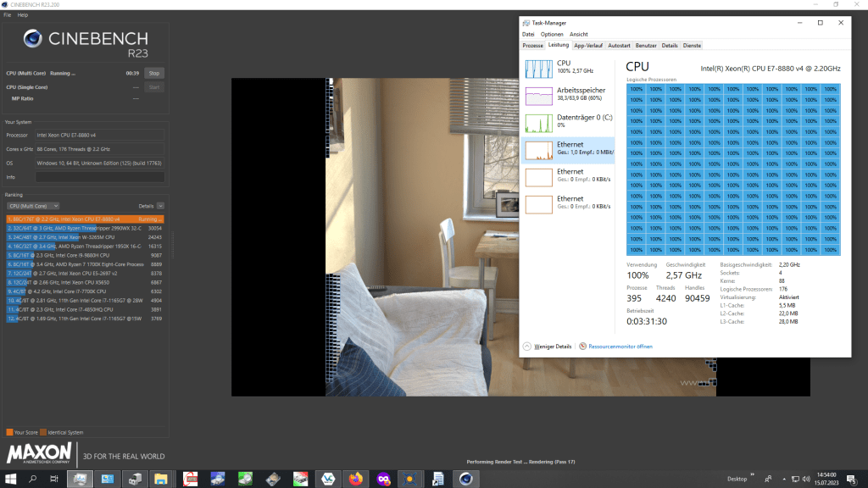Select CPU in the performance sidebar
This screenshot has height=488, width=868.
coord(568,69)
